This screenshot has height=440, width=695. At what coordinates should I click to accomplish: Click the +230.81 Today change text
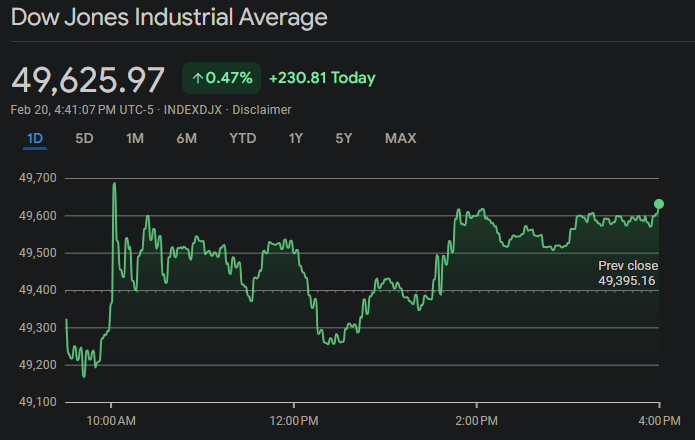[x=322, y=78]
